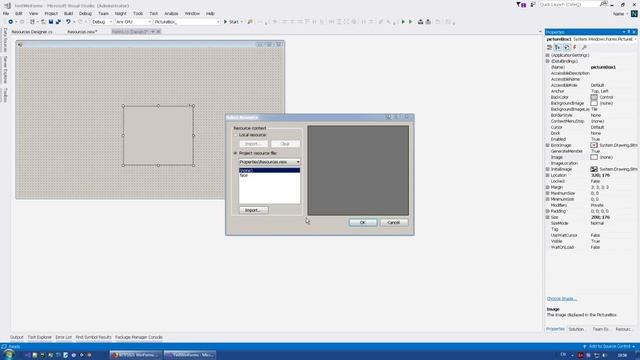Click the Save All icon in toolbar
This screenshot has height=360, width=640.
coord(58,22)
